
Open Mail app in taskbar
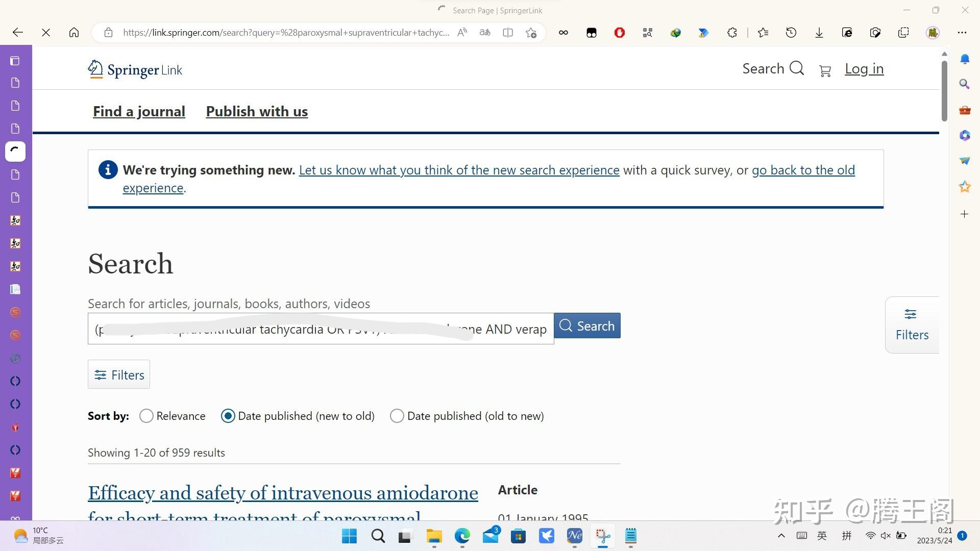coord(491,536)
